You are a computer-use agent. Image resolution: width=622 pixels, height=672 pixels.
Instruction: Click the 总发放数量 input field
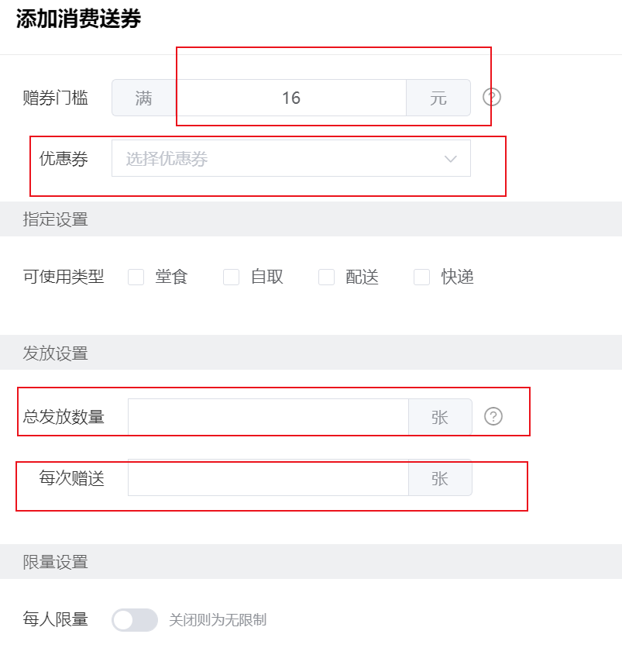pos(268,416)
